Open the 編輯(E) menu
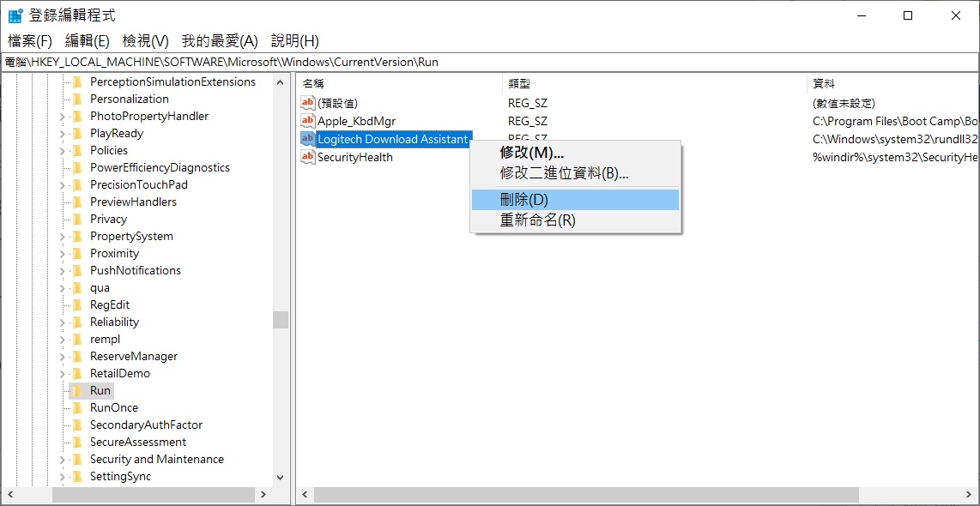The height and width of the screenshot is (506, 980). [x=88, y=41]
